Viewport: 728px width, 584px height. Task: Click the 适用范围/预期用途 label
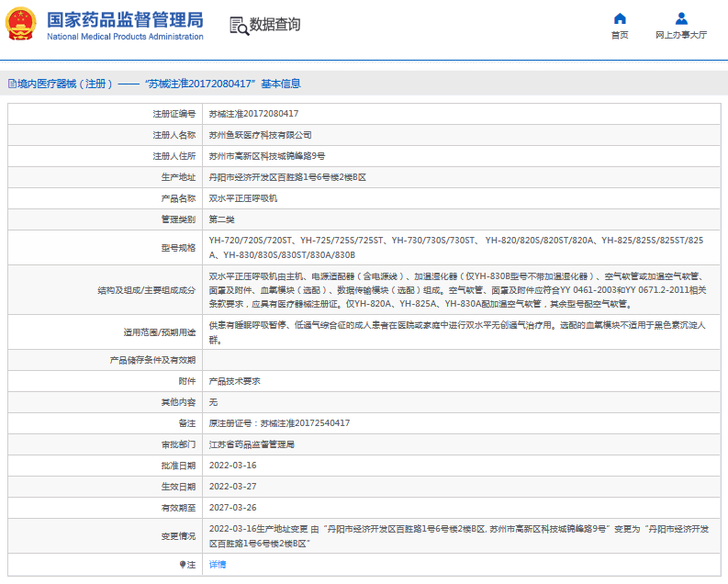159,332
